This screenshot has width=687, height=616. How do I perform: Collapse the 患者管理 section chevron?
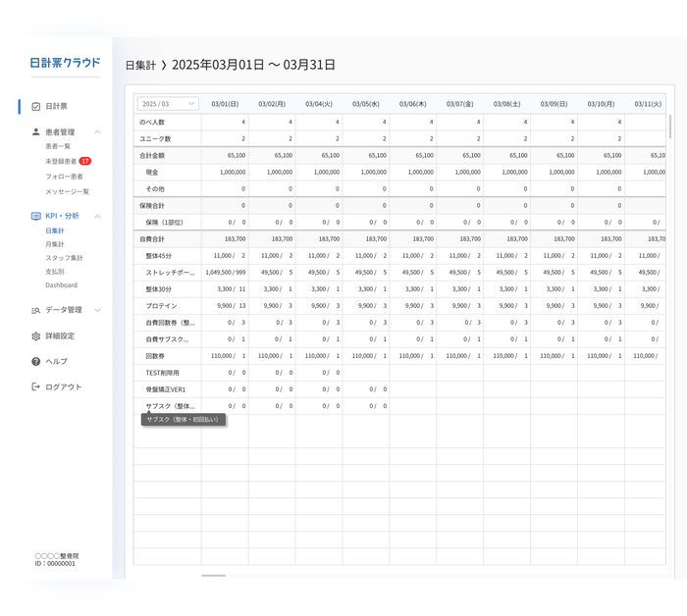pyautogui.click(x=98, y=131)
